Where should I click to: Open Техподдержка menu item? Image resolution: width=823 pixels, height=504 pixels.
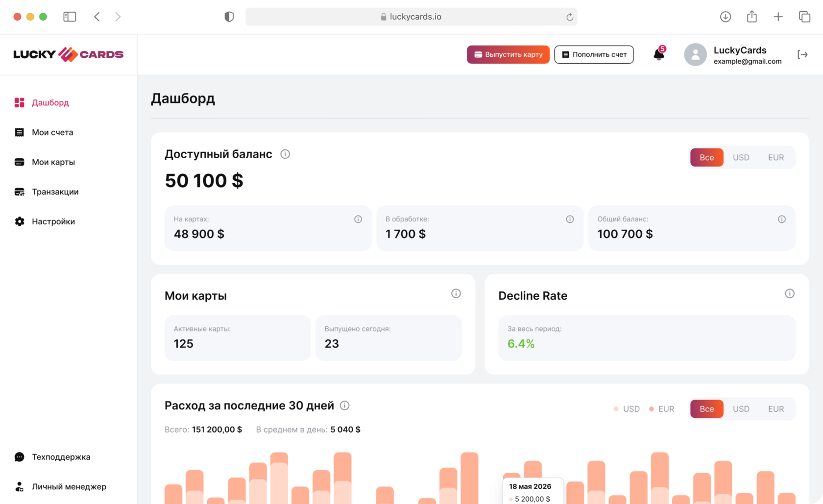tap(61, 457)
